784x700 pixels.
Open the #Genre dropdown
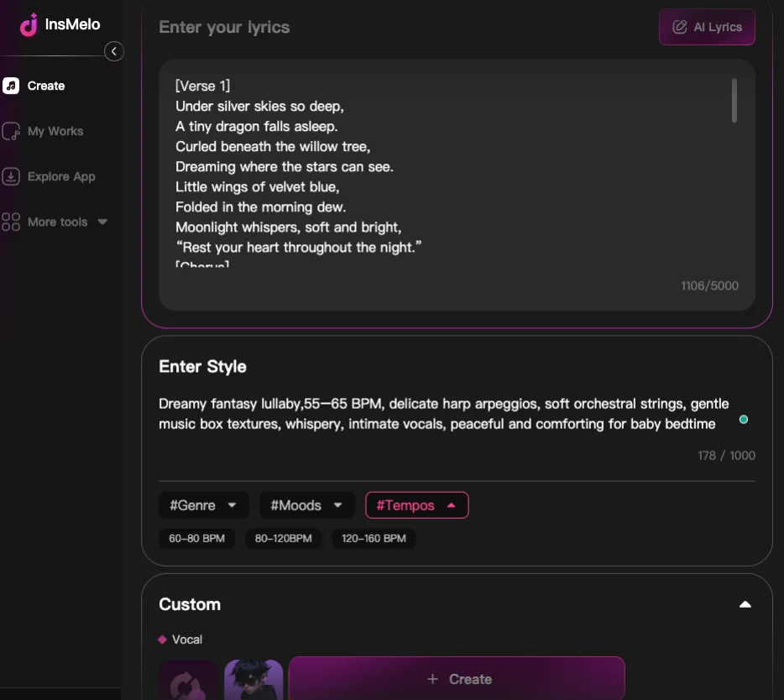[x=203, y=505]
